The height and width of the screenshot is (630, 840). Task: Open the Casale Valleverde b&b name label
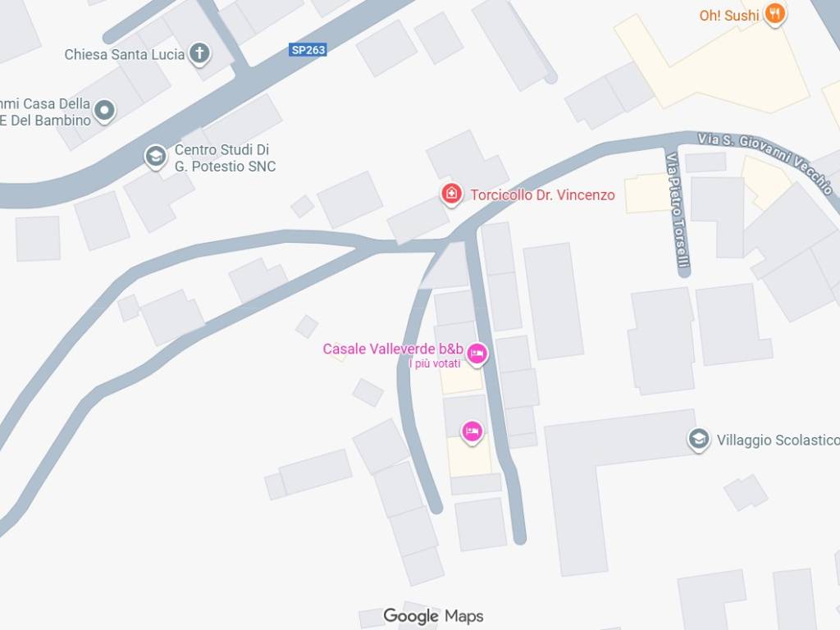393,349
